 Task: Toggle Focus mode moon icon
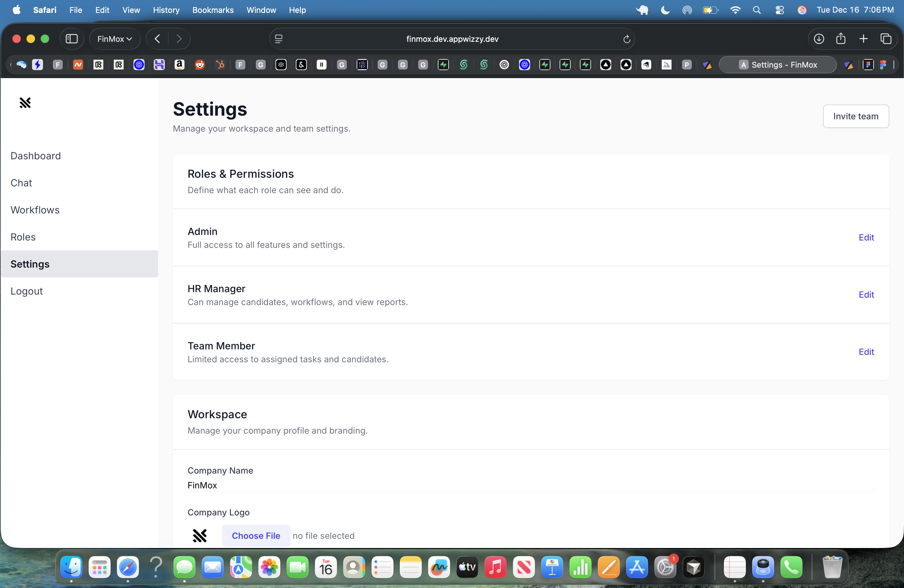[x=665, y=10]
